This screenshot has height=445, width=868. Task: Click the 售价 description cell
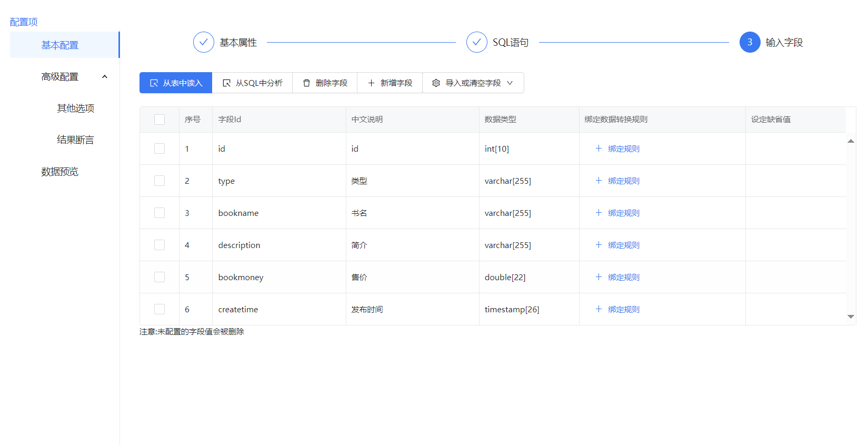pyautogui.click(x=413, y=277)
